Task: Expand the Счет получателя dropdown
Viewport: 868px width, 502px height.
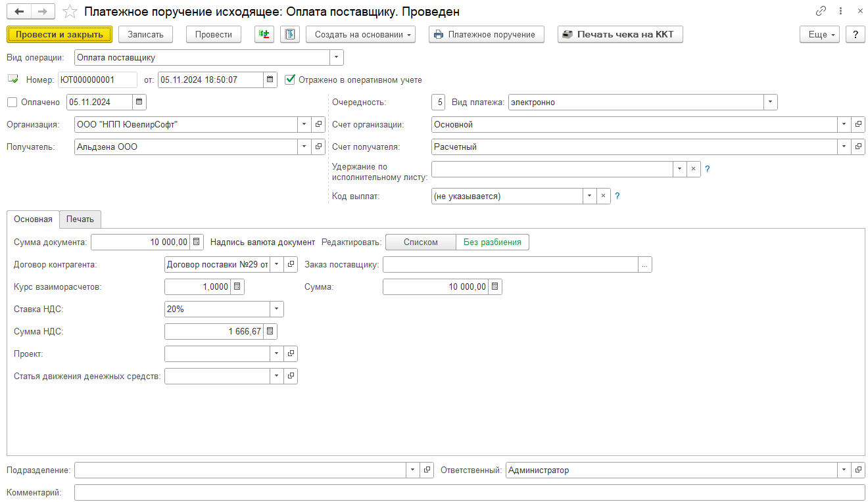Action: [844, 147]
